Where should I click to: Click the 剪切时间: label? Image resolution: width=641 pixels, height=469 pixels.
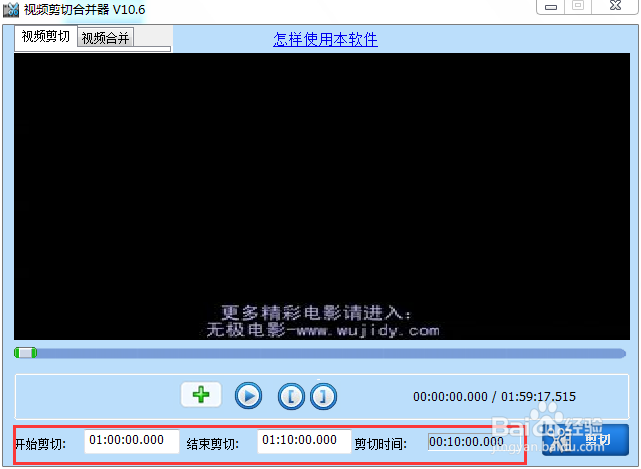tap(381, 444)
